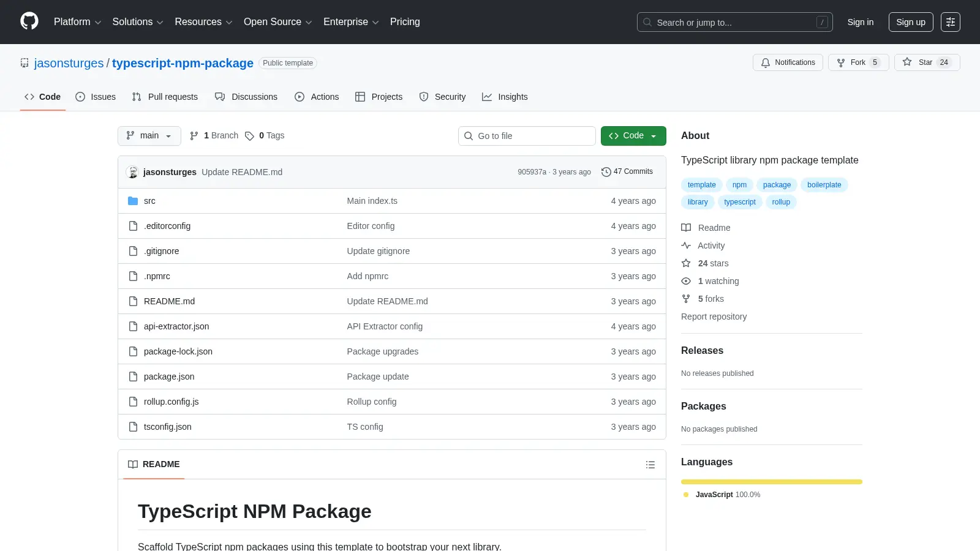Select the tsconfig.json file icon
The image size is (980, 551).
[x=133, y=427]
